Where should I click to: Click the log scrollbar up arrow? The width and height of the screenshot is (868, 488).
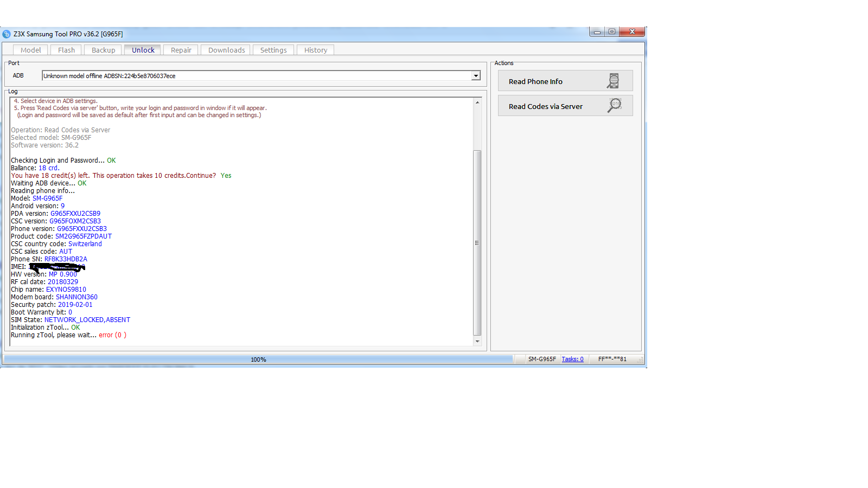(477, 102)
